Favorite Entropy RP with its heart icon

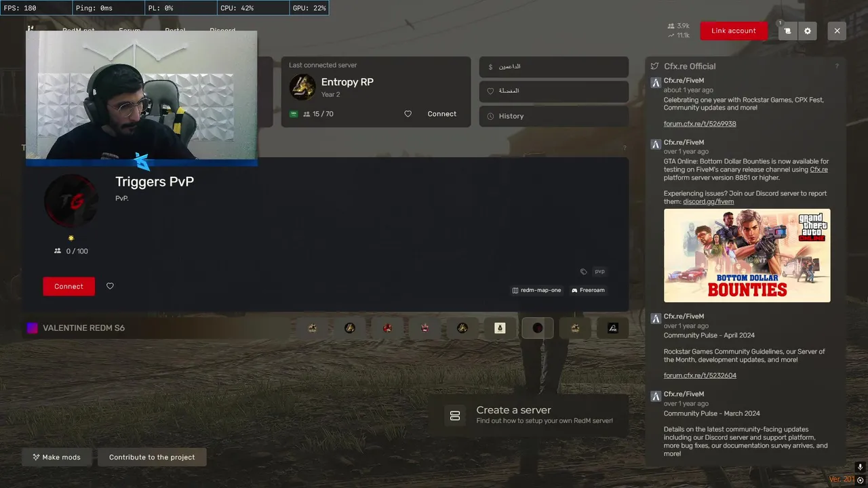[408, 114]
